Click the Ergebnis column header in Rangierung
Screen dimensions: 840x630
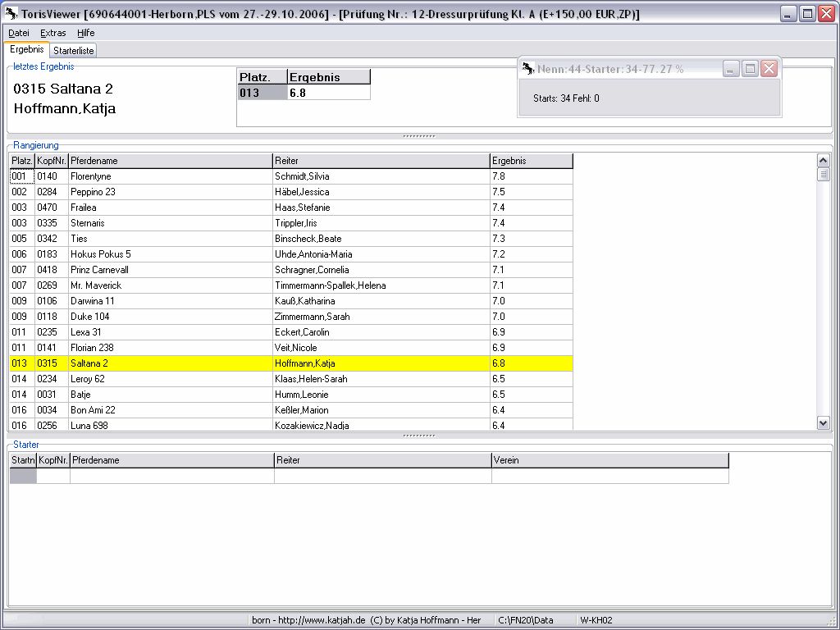531,161
